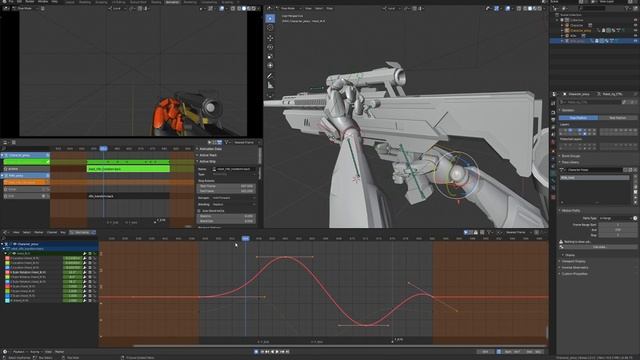The image size is (640, 360).
Task: Open the Keying popover in bottom bar
Action: click(x=35, y=351)
